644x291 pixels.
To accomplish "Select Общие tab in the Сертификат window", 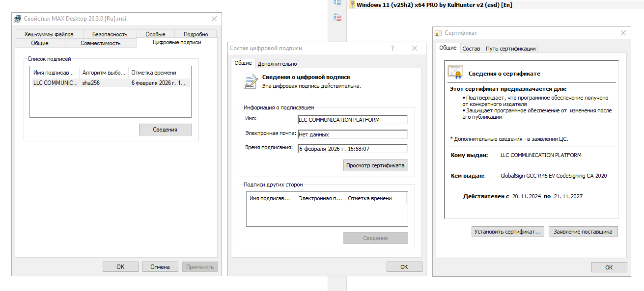I will click(x=448, y=48).
